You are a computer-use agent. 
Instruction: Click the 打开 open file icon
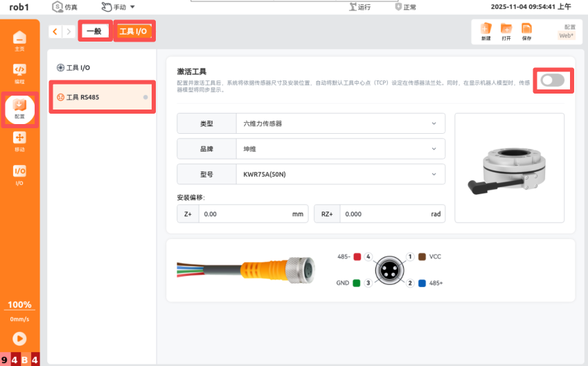(x=506, y=31)
